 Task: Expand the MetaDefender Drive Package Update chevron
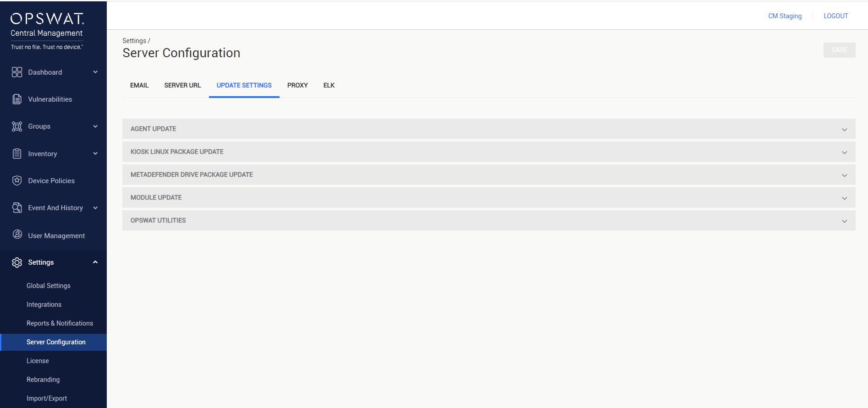point(844,175)
